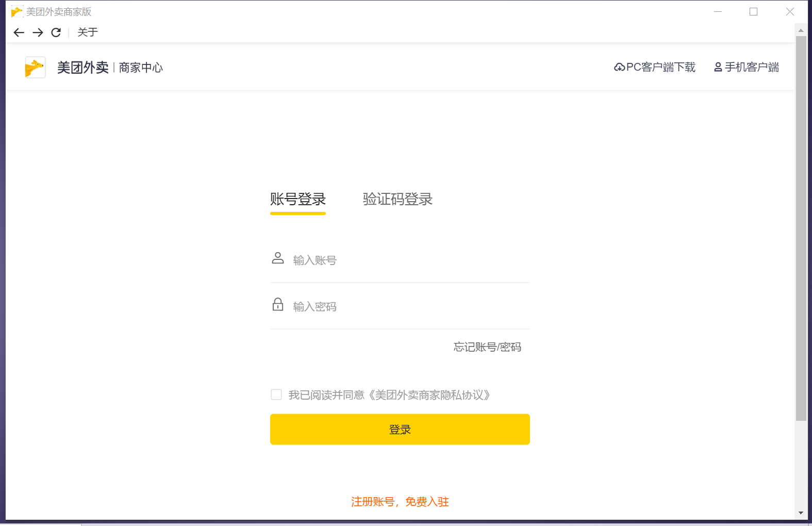Reload the page with the refresh icon
This screenshot has width=812, height=526.
click(x=56, y=32)
